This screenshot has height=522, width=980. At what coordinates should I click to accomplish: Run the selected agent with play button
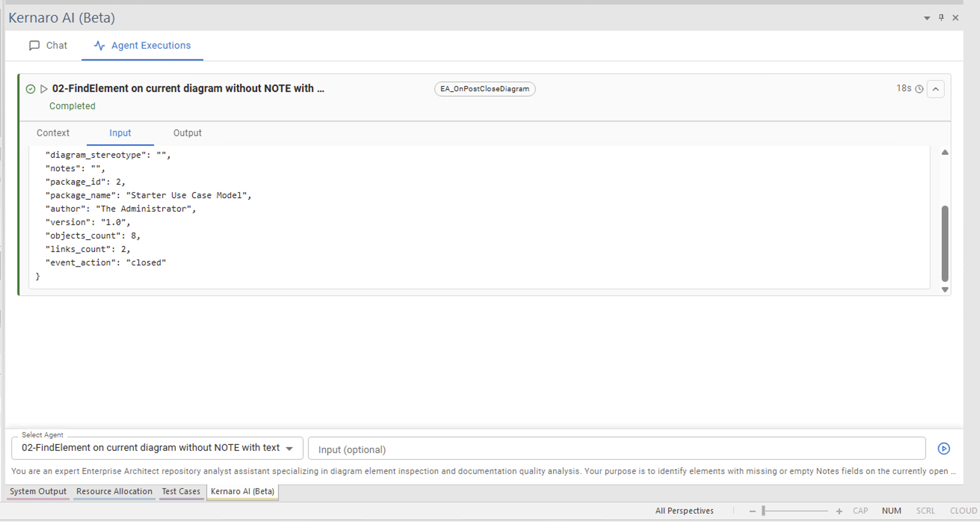point(944,449)
